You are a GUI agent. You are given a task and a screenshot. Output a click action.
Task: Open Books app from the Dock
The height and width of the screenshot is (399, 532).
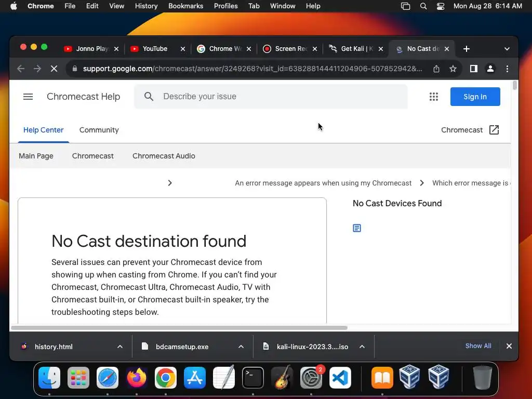pos(382,378)
